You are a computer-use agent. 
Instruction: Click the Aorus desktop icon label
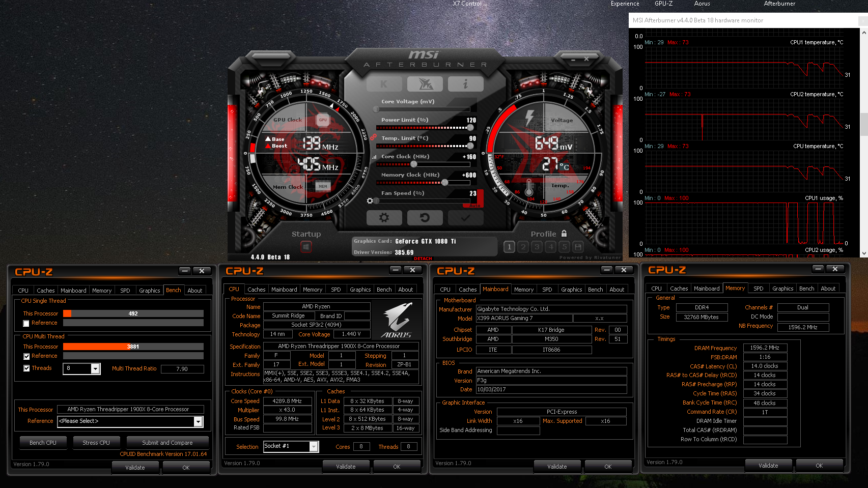[x=702, y=4]
